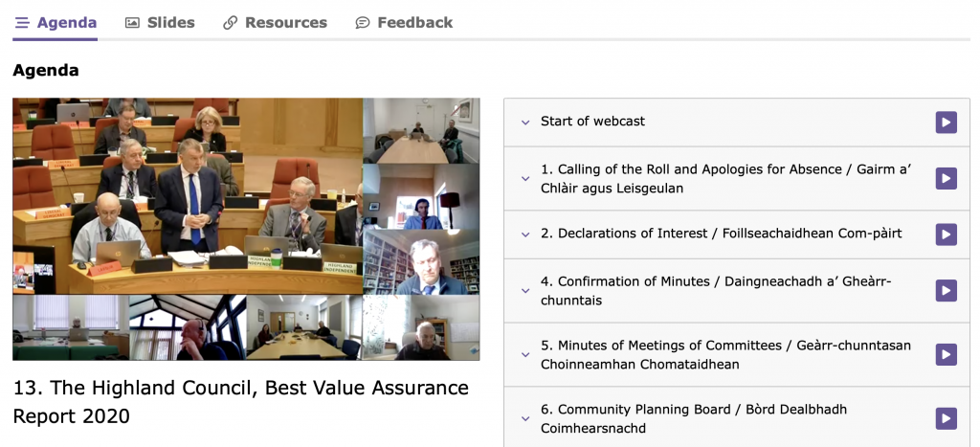Play item 5 Minutes of Meetings of Committees
Viewport: 980px width, 447px height.
pyautogui.click(x=946, y=354)
